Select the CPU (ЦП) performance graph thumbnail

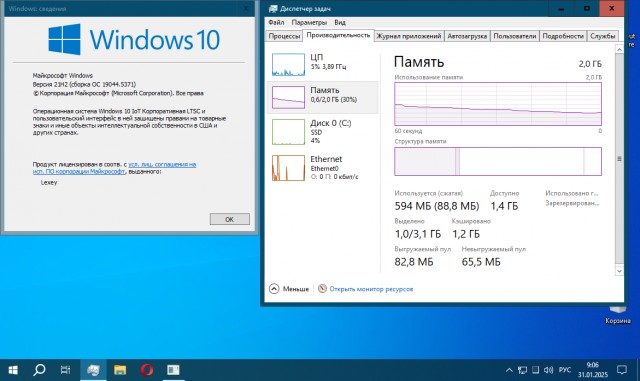click(288, 65)
